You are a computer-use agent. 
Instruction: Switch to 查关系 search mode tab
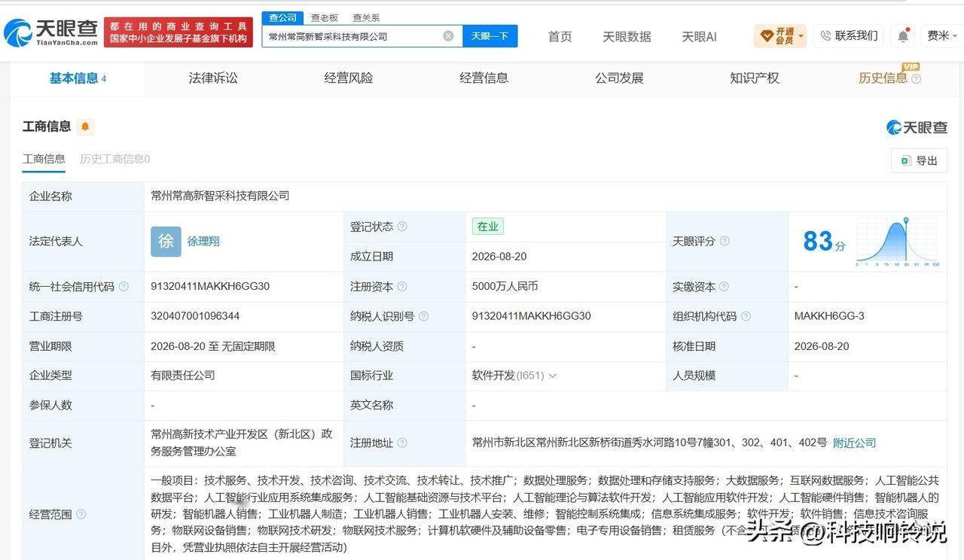366,18
